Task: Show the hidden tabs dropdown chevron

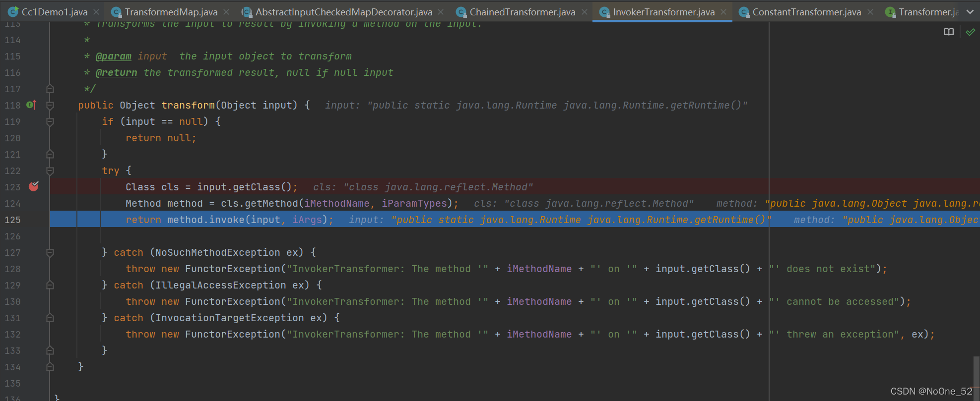Action: pyautogui.click(x=970, y=12)
